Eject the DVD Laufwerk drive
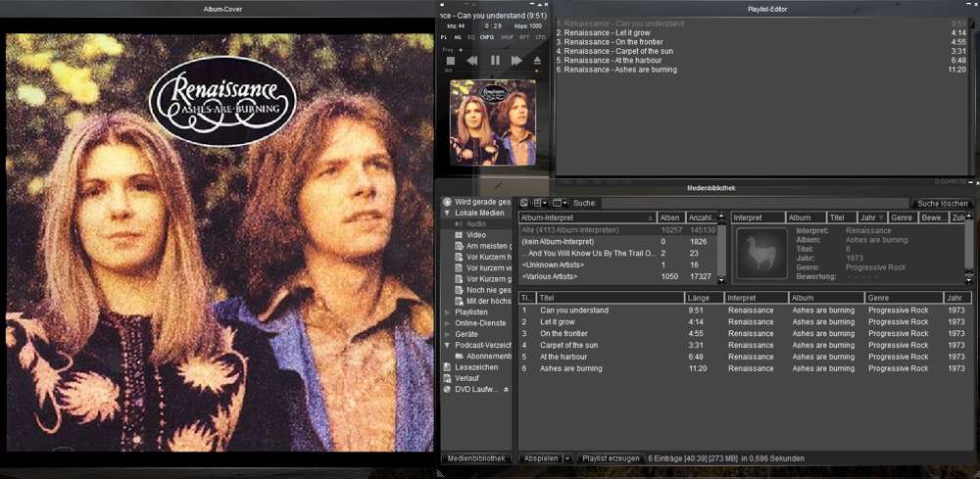 click(507, 390)
